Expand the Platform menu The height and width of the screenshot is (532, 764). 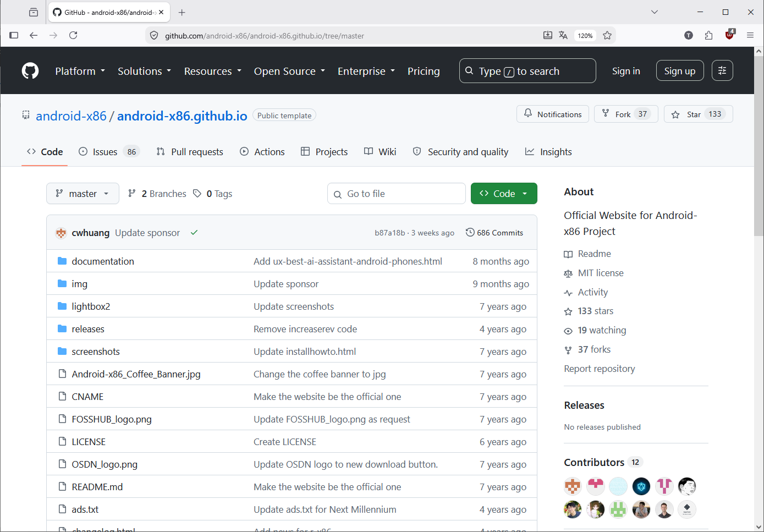[80, 71]
